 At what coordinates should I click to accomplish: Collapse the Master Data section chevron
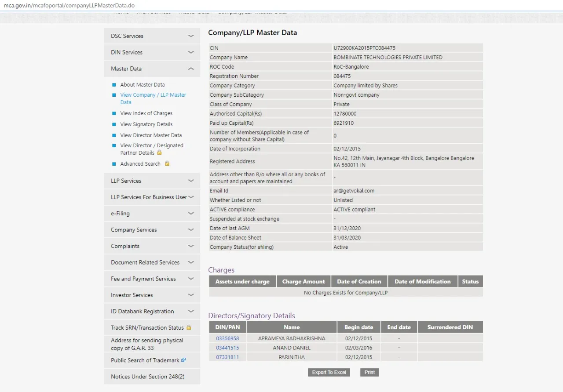[x=190, y=69]
